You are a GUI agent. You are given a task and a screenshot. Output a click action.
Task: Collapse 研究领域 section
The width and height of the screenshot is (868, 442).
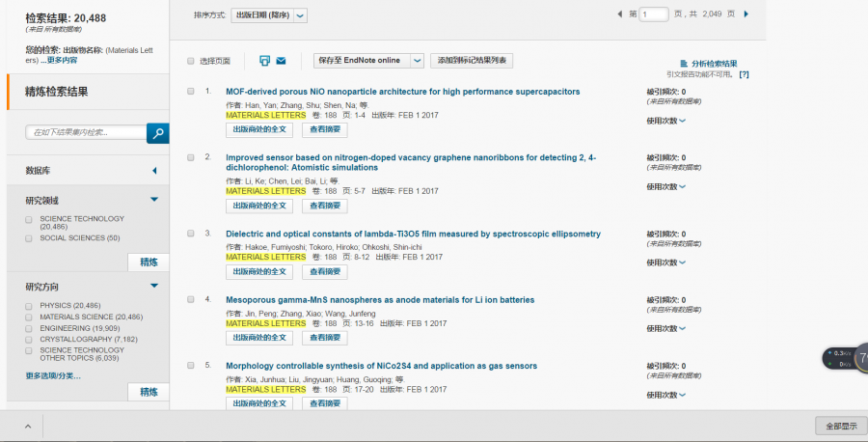pos(154,200)
